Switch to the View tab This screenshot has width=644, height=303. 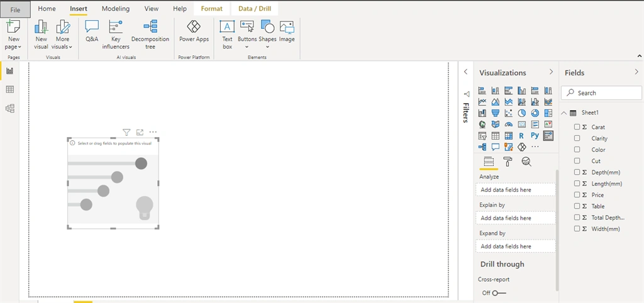(152, 9)
